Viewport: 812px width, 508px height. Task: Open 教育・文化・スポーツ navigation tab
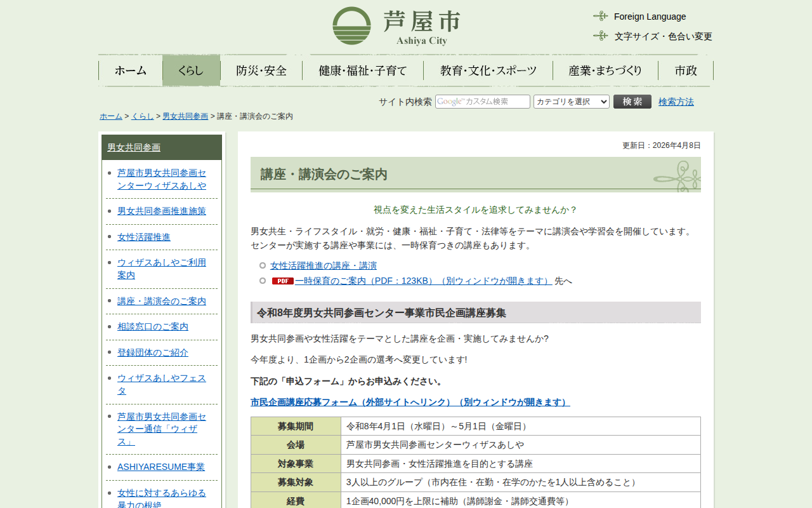tap(488, 70)
